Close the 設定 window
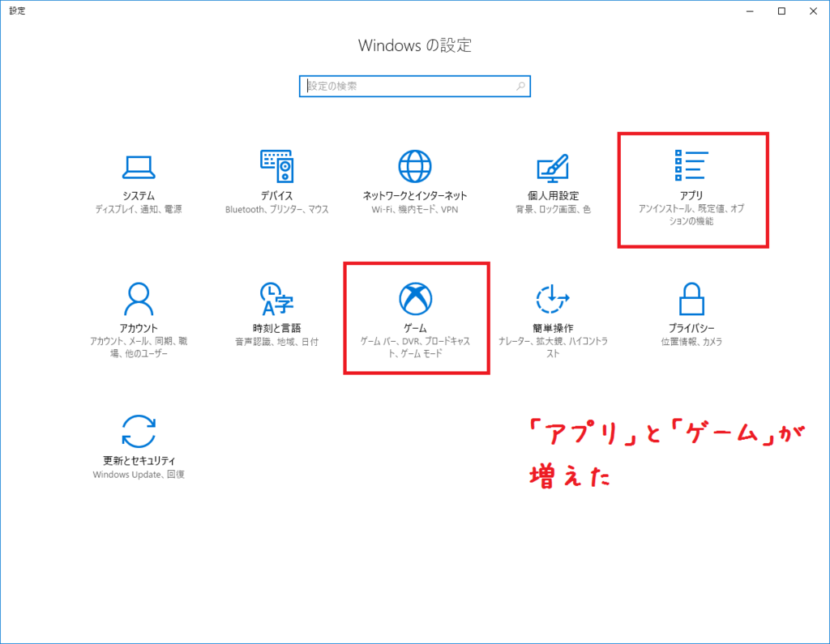Image resolution: width=830 pixels, height=644 pixels. click(813, 11)
